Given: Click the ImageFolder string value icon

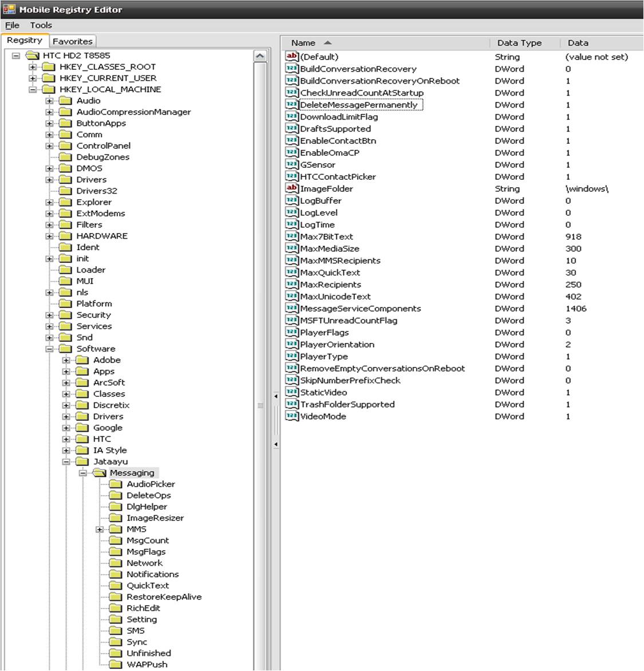Looking at the screenshot, I should pyautogui.click(x=291, y=188).
